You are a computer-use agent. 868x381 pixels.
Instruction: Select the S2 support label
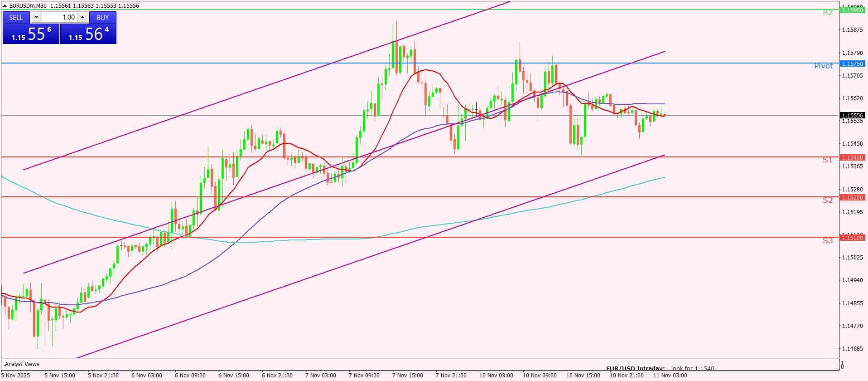(828, 200)
